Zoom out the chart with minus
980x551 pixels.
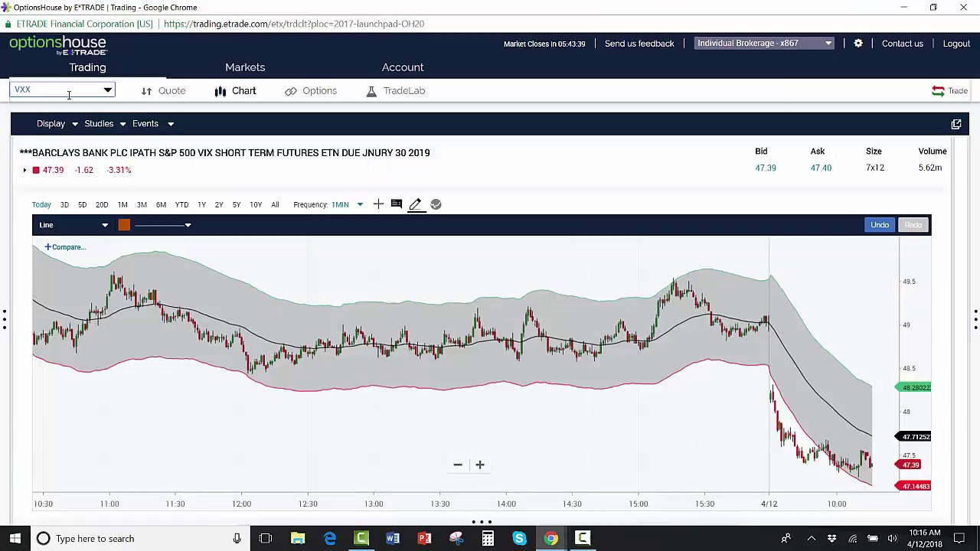coord(458,465)
